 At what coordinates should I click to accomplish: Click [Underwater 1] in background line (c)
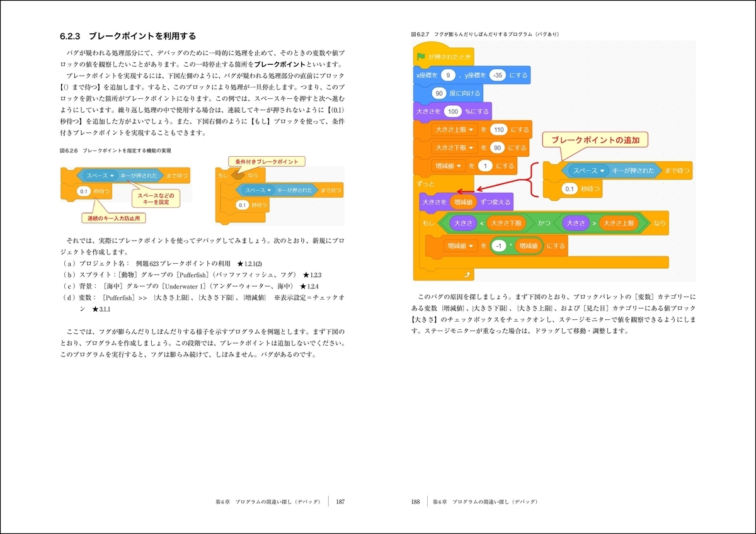185,287
